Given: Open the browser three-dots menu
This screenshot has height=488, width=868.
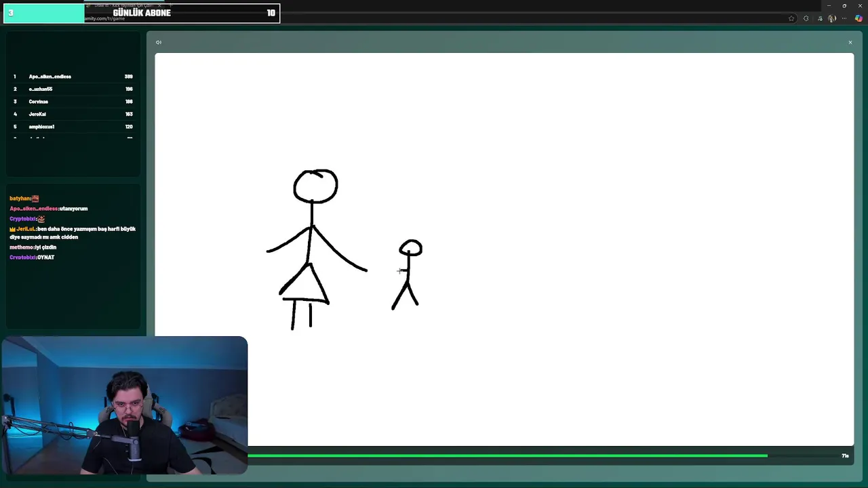Looking at the screenshot, I should pyautogui.click(x=845, y=18).
